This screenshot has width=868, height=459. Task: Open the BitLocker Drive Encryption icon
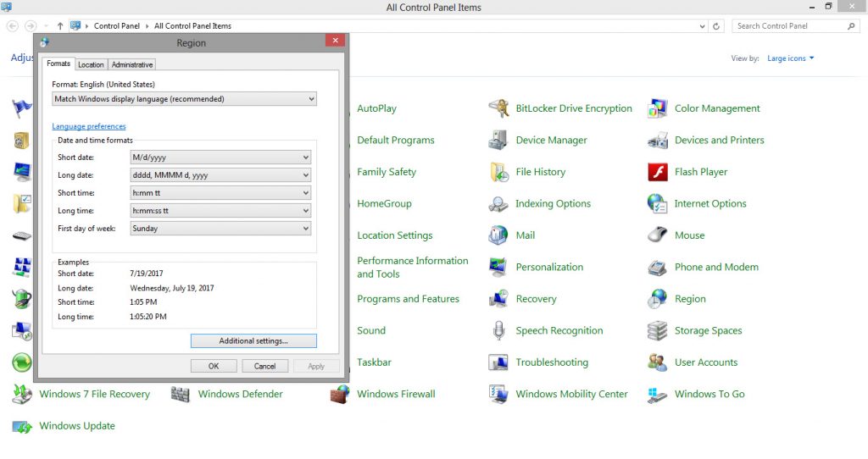tap(498, 108)
